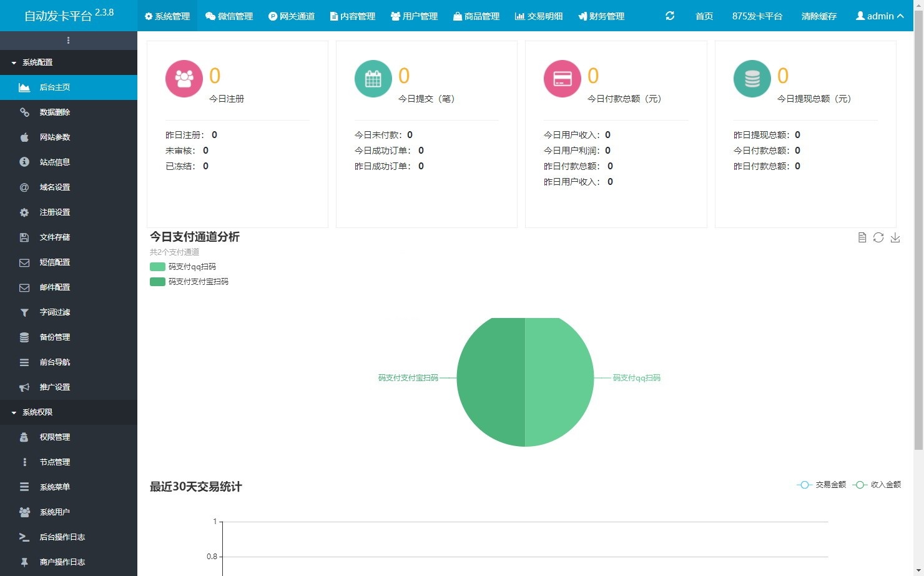The width and height of the screenshot is (924, 576).
Task: Click the pink credit card payment icon
Action: (563, 79)
